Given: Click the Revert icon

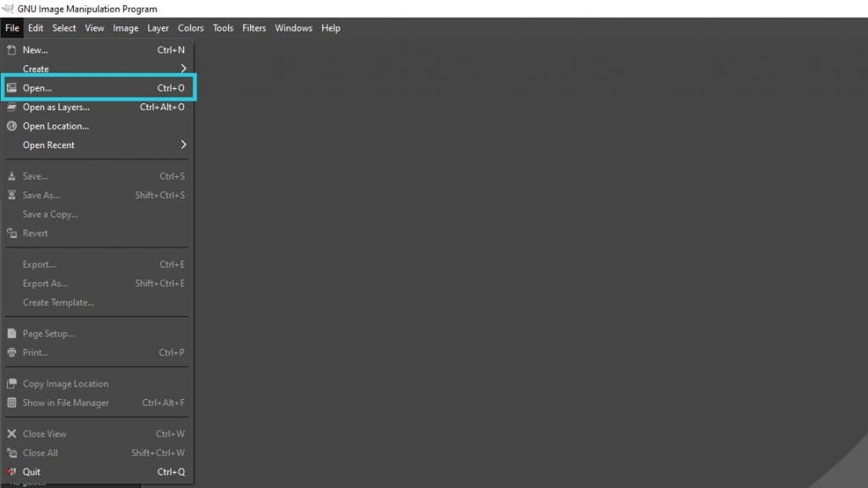Looking at the screenshot, I should pyautogui.click(x=12, y=233).
